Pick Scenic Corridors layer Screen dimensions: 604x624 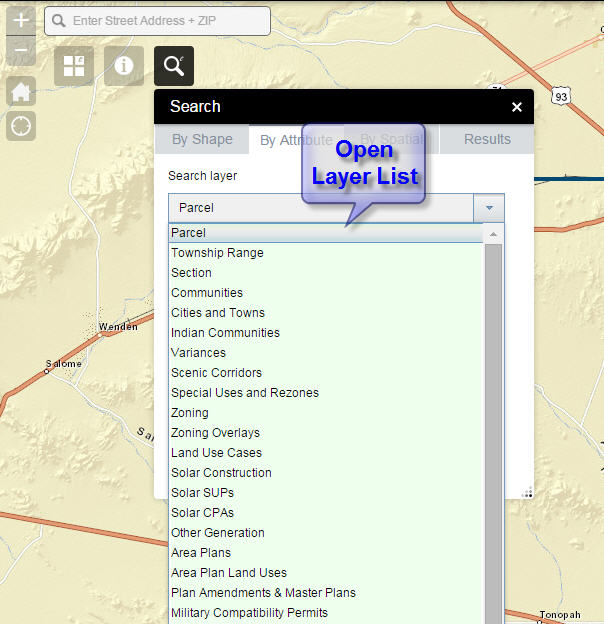point(325,372)
